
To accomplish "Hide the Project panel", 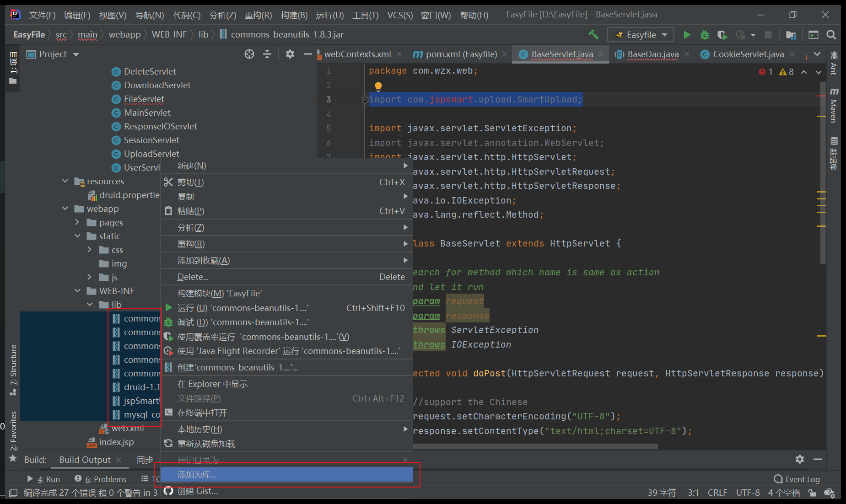I will coord(307,54).
